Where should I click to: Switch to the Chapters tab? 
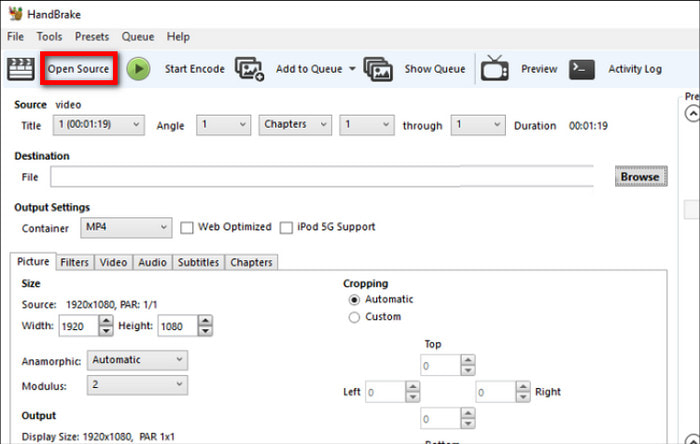(x=251, y=262)
